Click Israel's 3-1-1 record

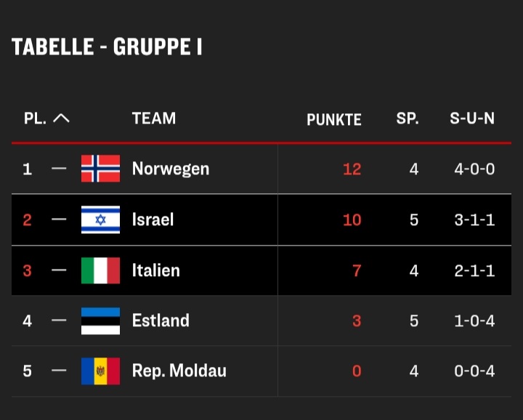[474, 220]
